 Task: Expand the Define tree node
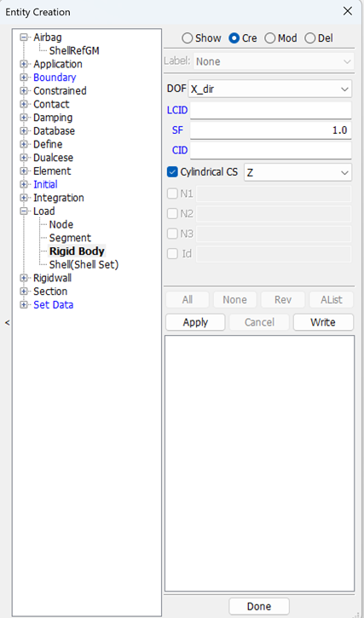[24, 144]
